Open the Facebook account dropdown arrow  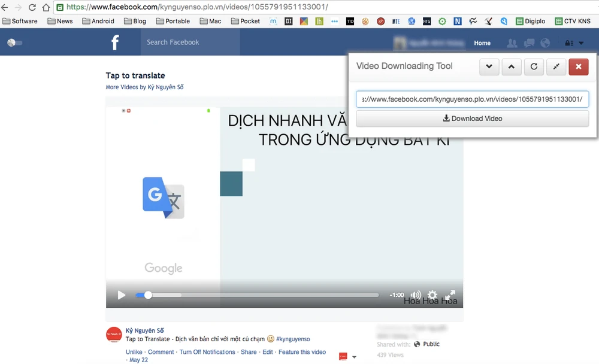pyautogui.click(x=580, y=43)
